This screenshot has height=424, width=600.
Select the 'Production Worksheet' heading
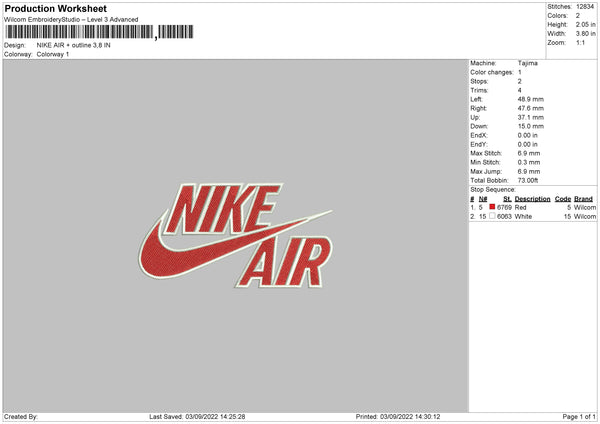(x=55, y=8)
